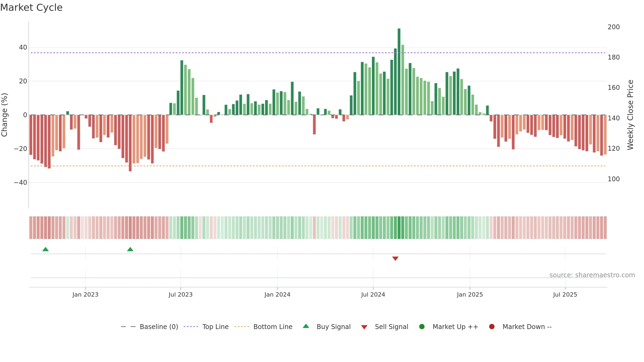Click the Jan 2025 axis label
This screenshot has height=362, width=644.
(470, 294)
